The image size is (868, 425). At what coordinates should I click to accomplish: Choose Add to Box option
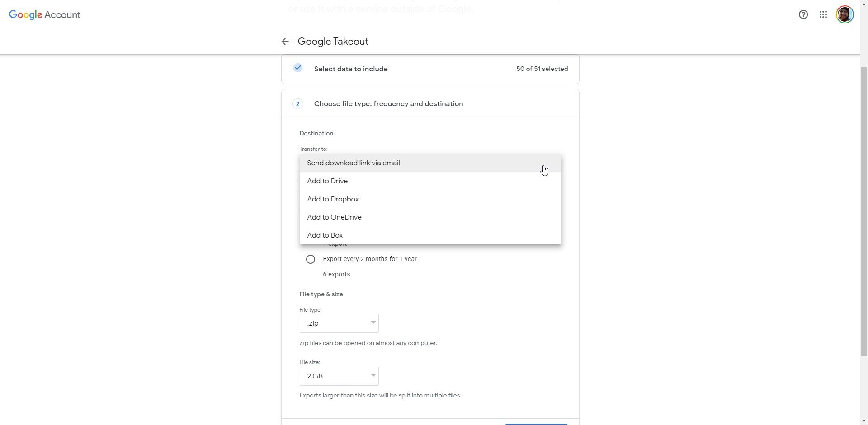[x=430, y=235]
